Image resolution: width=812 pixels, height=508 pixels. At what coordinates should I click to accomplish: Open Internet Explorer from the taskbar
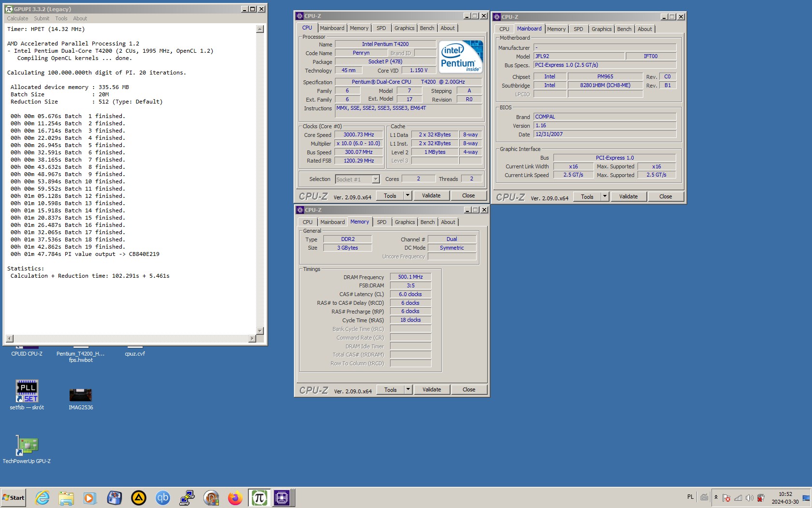(43, 497)
